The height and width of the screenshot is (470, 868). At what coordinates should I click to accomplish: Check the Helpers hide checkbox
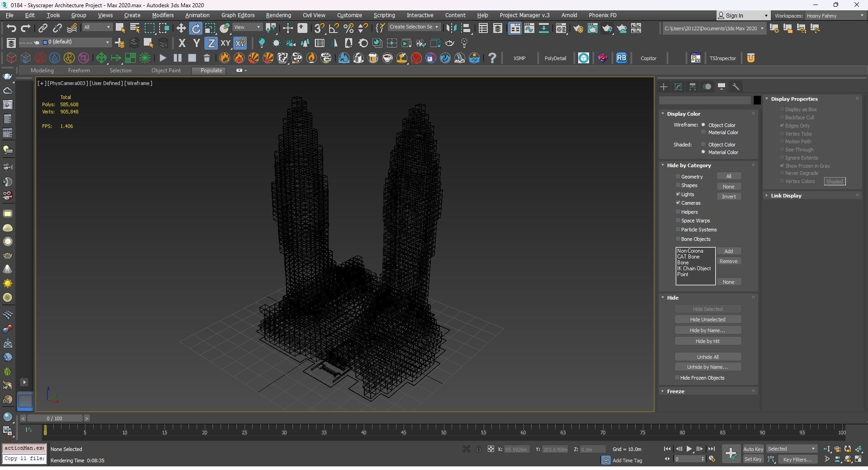pyautogui.click(x=678, y=212)
